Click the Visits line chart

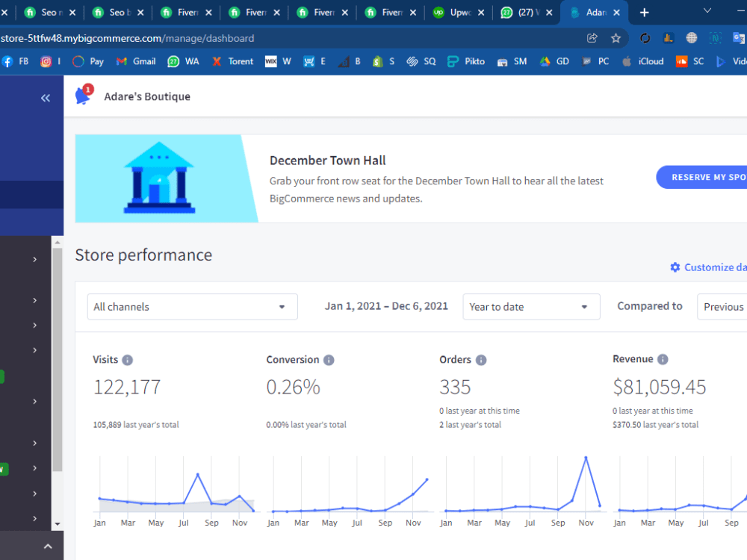[176, 491]
